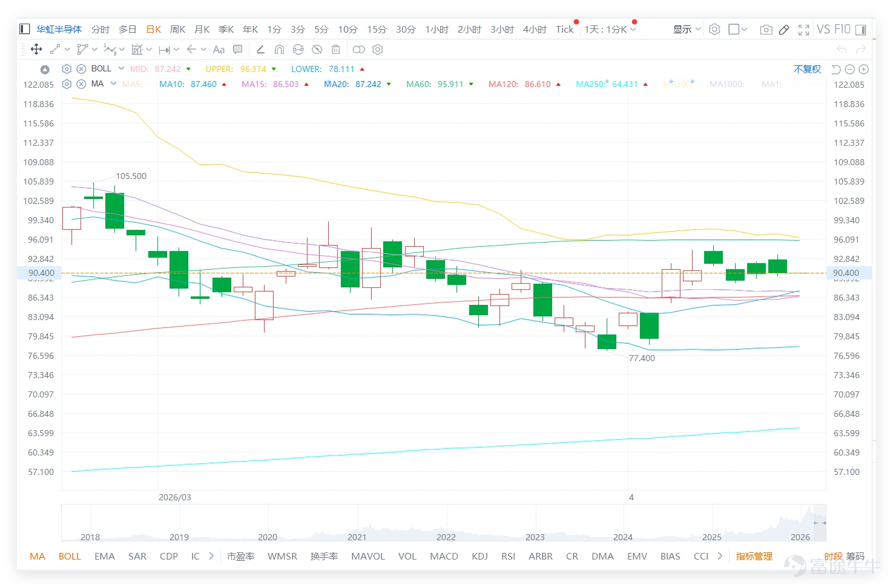This screenshot has width=893, height=588.
Task: Toggle the right side panel icon
Action: (860, 30)
